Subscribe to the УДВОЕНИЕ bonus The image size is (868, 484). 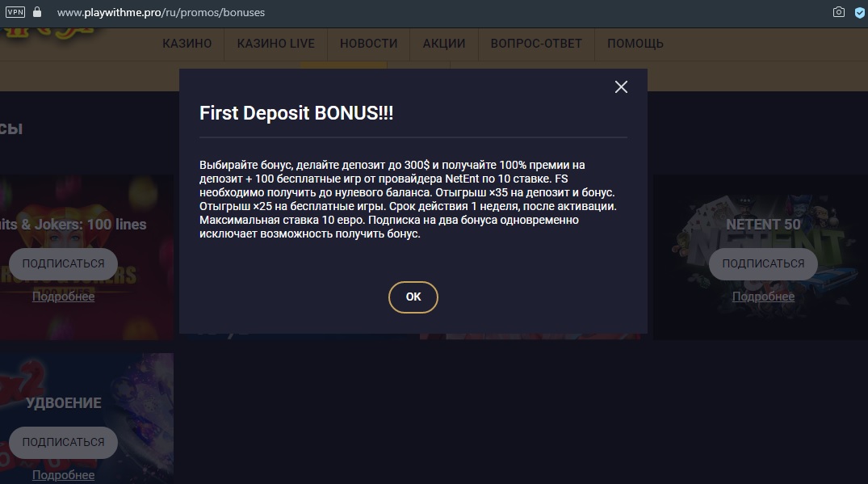click(63, 443)
